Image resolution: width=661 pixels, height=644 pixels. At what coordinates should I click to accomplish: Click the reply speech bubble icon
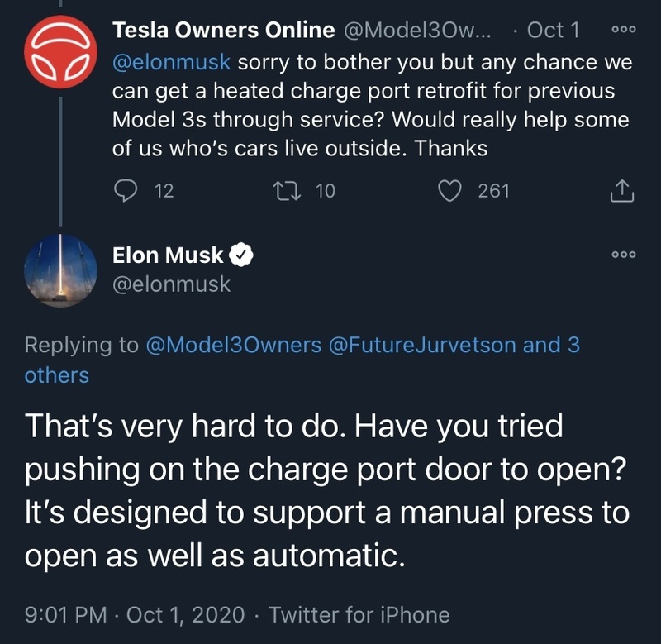(x=124, y=191)
